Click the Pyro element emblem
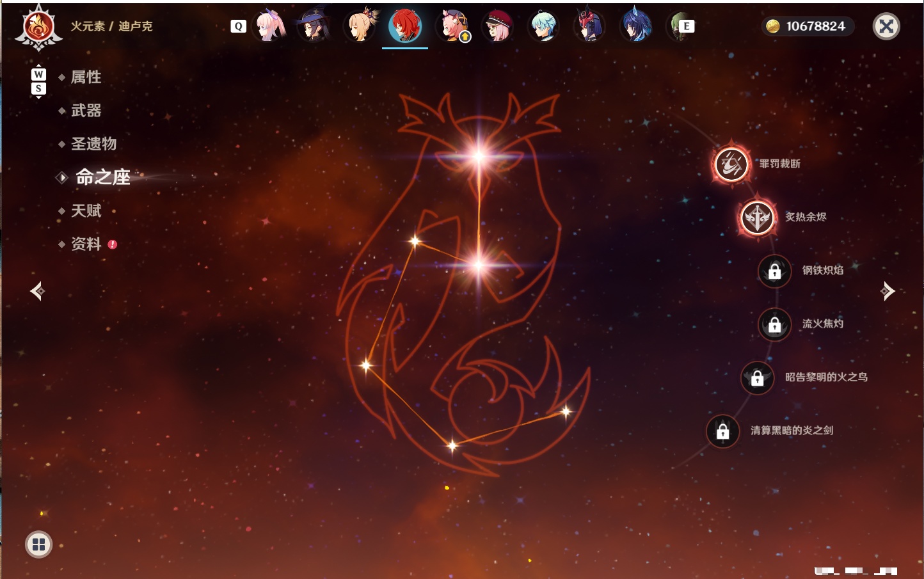 [38, 28]
